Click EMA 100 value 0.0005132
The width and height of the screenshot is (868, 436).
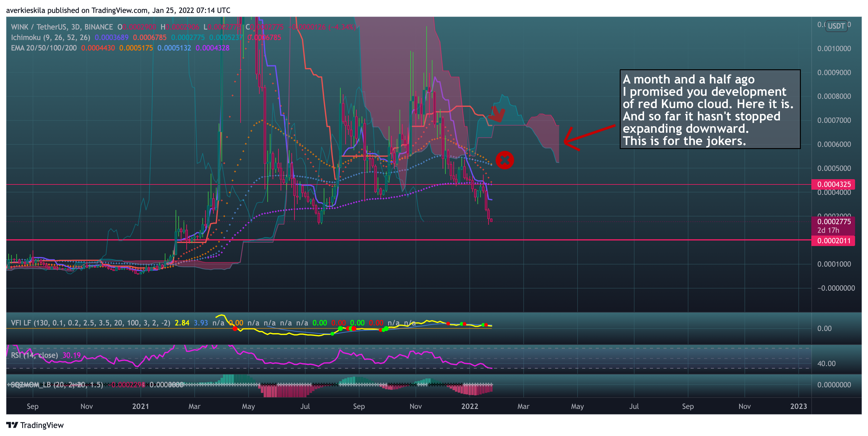tap(174, 48)
